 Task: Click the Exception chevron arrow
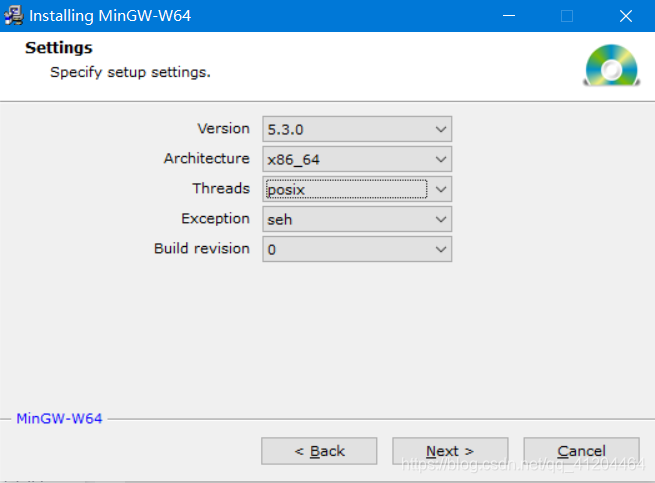pyautogui.click(x=441, y=219)
